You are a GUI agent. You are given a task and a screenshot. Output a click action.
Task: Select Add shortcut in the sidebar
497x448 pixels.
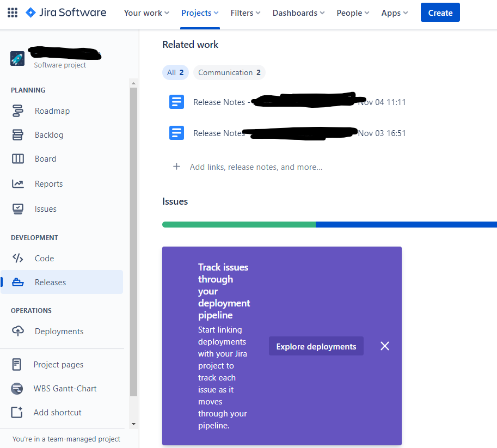(62, 412)
